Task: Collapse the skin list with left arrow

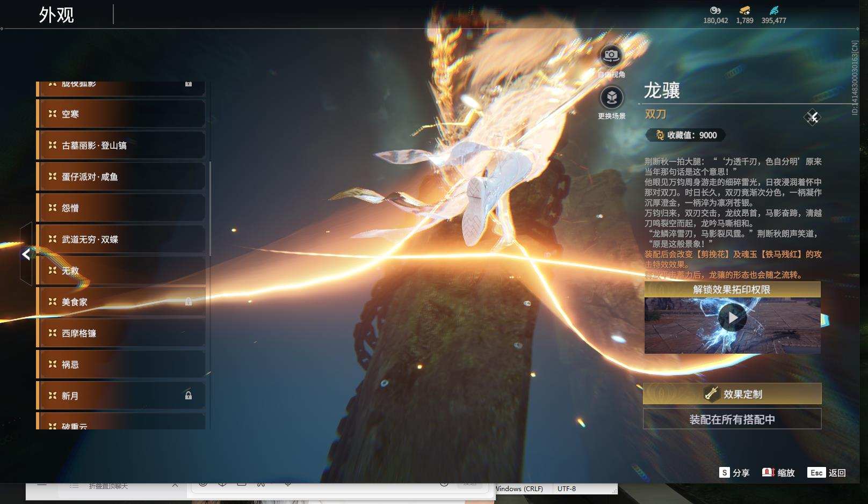Action: click(x=26, y=254)
